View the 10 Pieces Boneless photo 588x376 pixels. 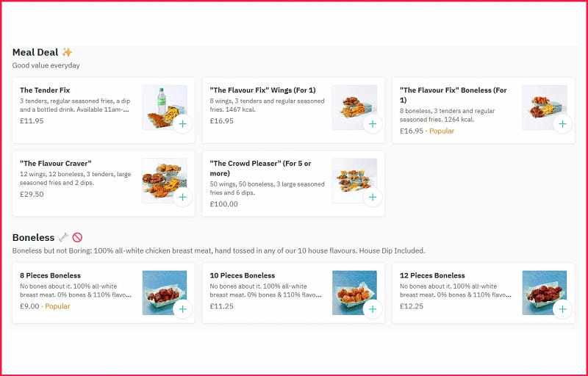(x=353, y=292)
